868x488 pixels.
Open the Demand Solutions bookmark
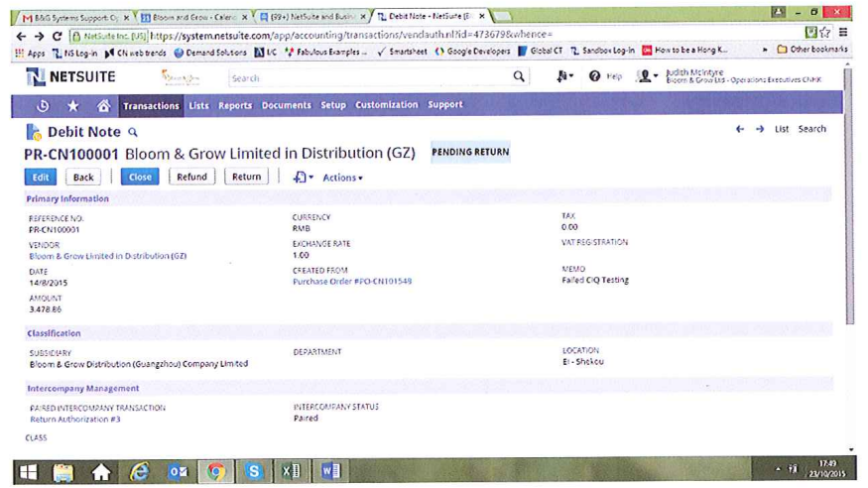coord(209,53)
